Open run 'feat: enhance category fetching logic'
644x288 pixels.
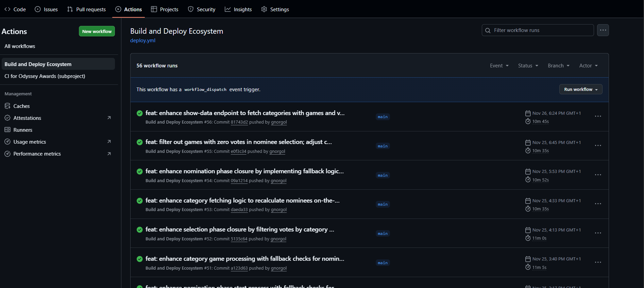click(242, 201)
